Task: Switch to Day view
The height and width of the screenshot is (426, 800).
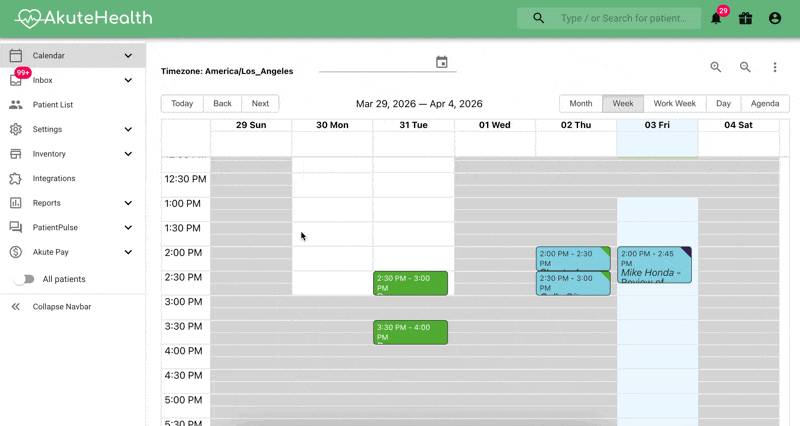Action: pos(723,104)
